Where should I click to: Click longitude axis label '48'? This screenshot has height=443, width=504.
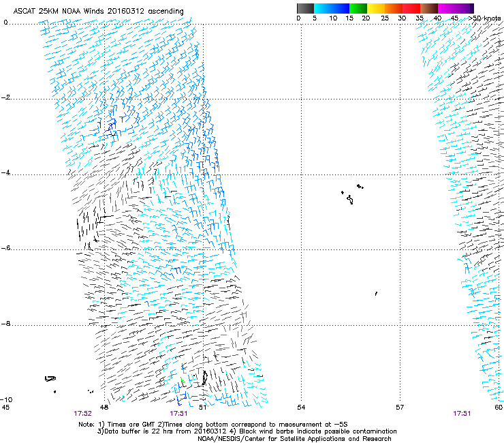tap(104, 408)
